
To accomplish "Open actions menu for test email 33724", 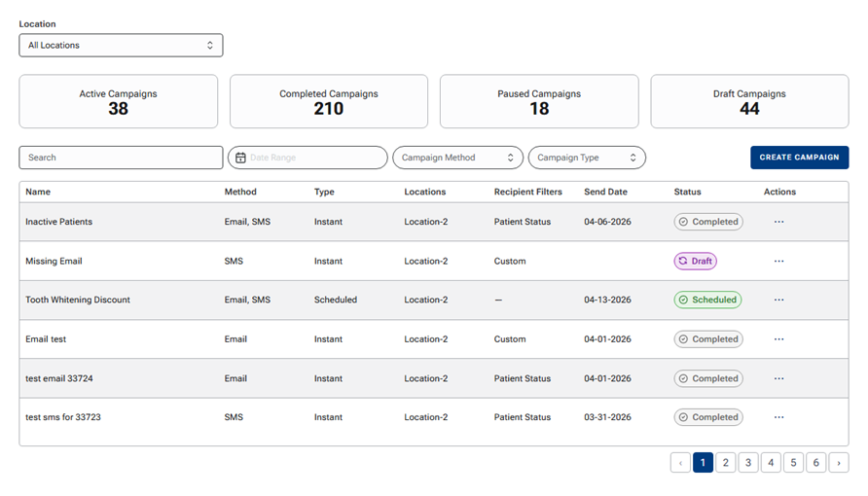I will (x=778, y=378).
